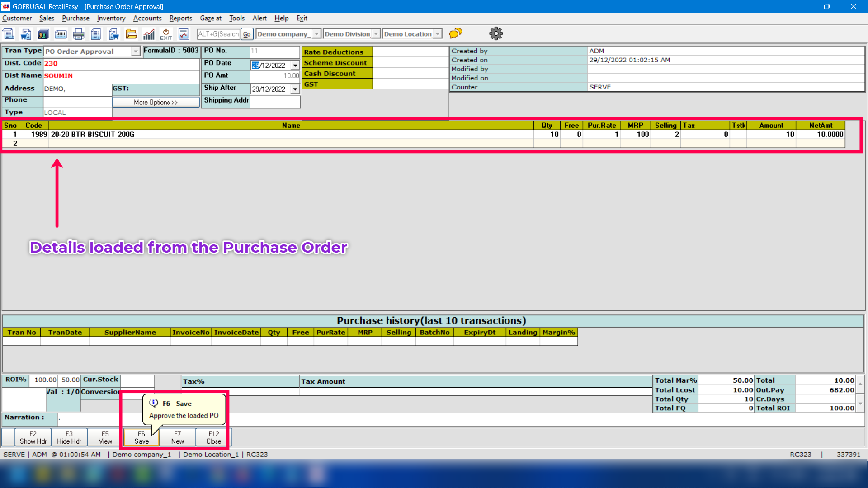This screenshot has height=488, width=868.
Task: Open the settings gear icon
Action: [496, 33]
